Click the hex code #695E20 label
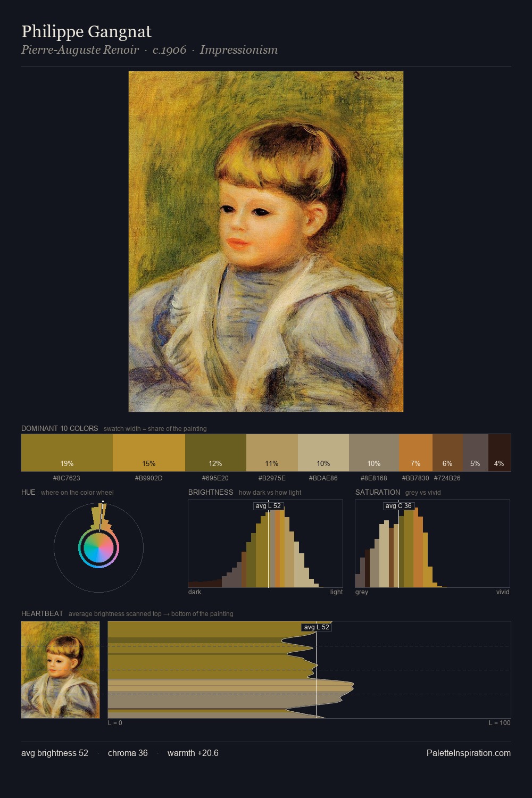532x798 pixels. tap(215, 478)
